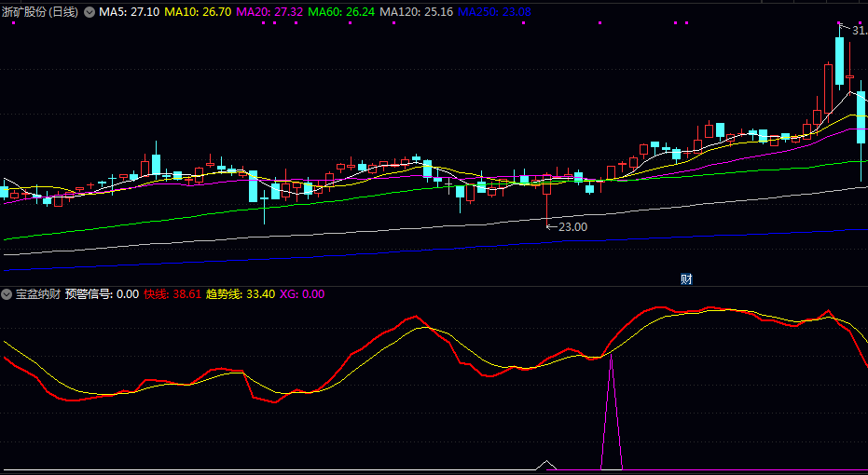Select the yellow MA10 label

pos(198,12)
